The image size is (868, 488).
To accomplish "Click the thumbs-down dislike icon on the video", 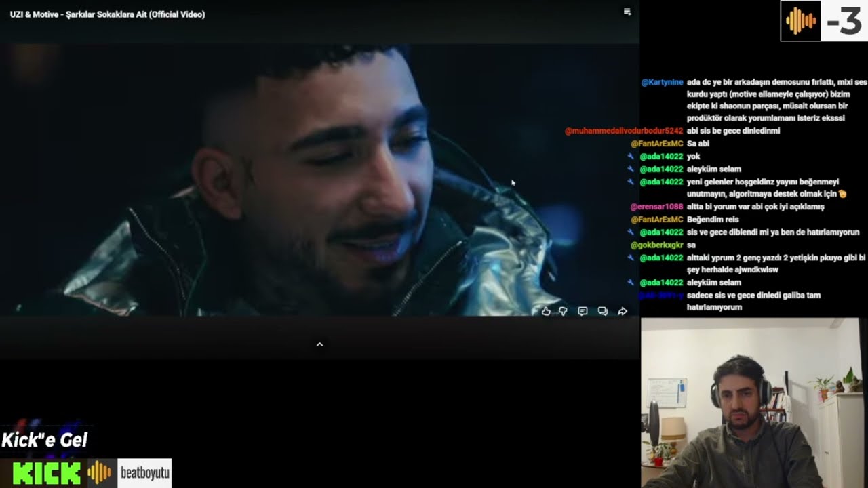I will pyautogui.click(x=563, y=311).
